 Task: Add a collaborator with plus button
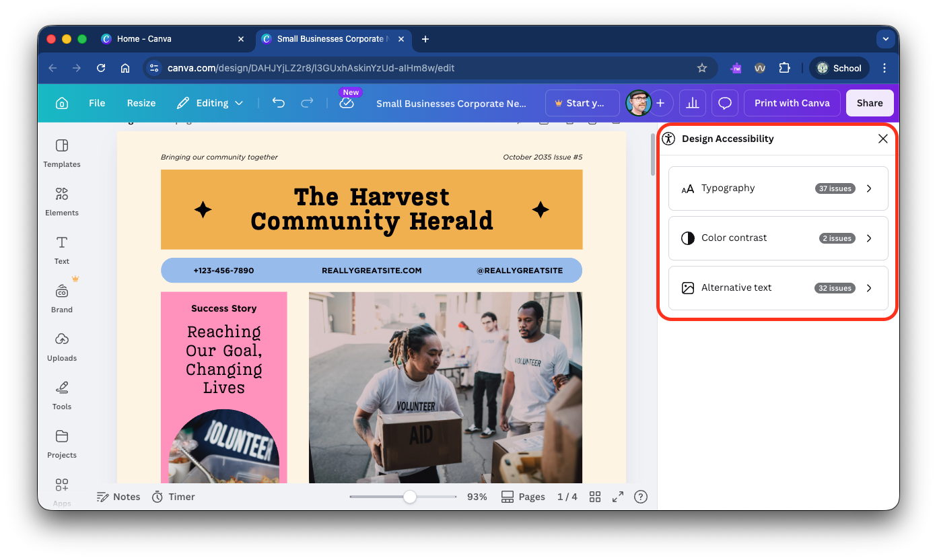(x=660, y=103)
